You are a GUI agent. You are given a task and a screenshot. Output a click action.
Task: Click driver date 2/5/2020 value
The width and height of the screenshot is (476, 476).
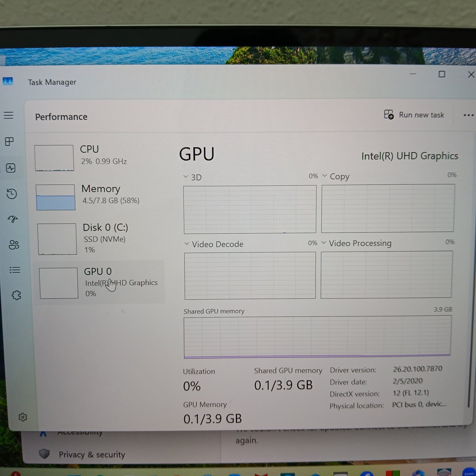pyautogui.click(x=408, y=381)
